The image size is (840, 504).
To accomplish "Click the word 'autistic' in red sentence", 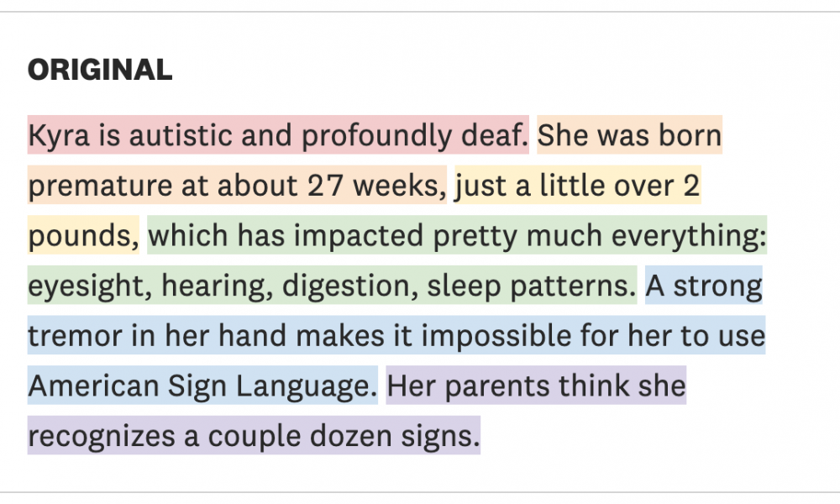I will (x=180, y=135).
